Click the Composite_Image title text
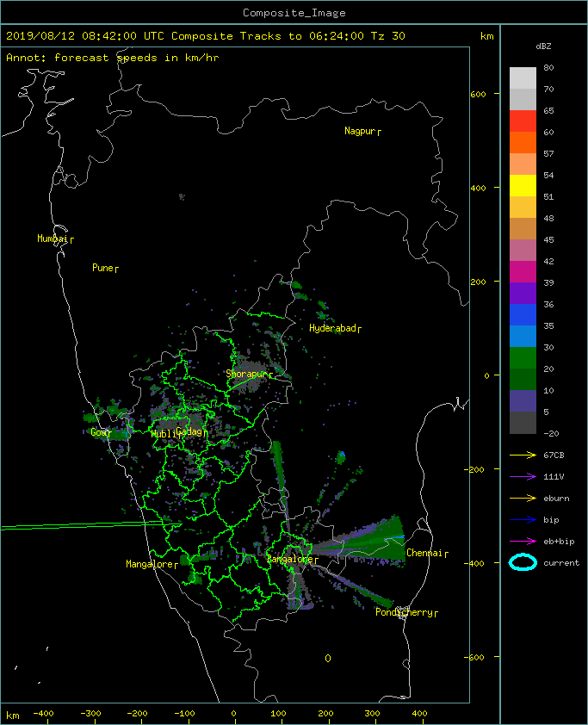588x725 pixels. pyautogui.click(x=294, y=13)
